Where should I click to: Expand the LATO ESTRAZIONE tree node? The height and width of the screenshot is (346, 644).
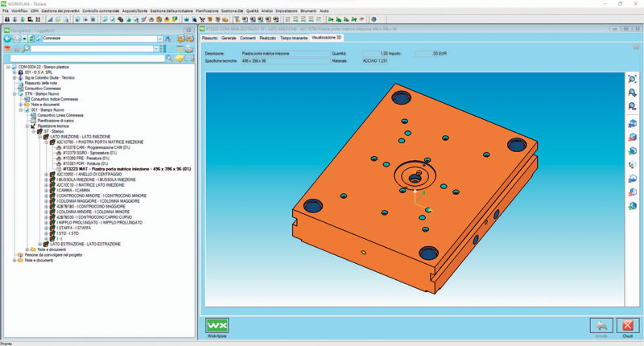(40, 244)
